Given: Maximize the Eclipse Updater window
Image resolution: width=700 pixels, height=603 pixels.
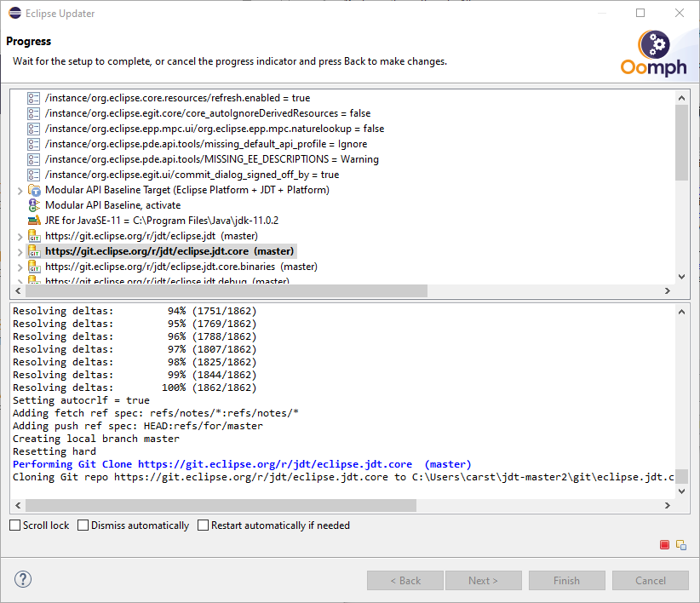Looking at the screenshot, I should pyautogui.click(x=640, y=13).
